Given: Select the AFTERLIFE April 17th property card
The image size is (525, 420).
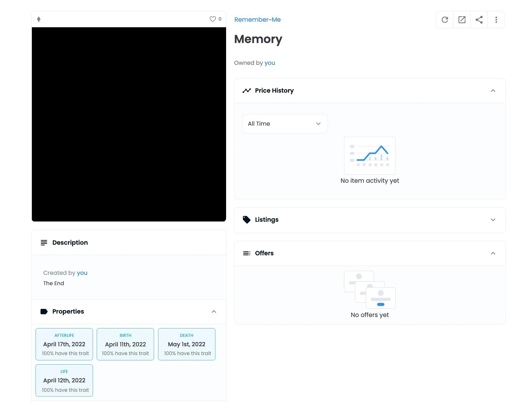Looking at the screenshot, I should point(64,344).
